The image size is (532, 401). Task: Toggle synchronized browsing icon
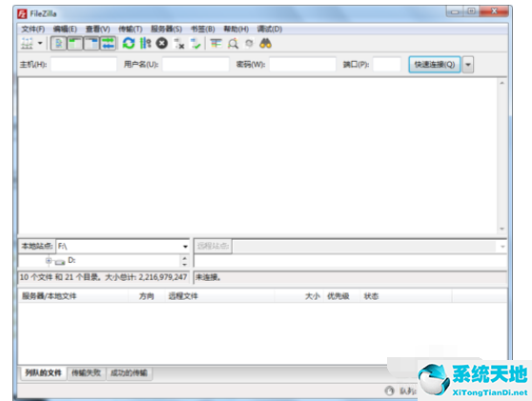(249, 44)
